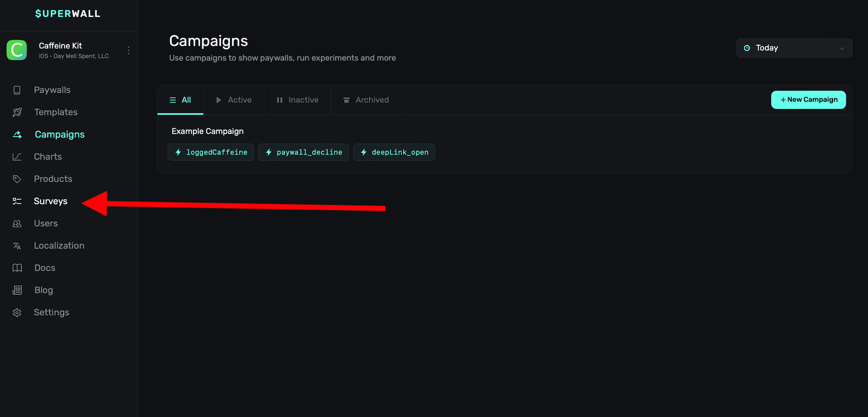Create a campaign with New Campaign button
The width and height of the screenshot is (868, 417).
click(808, 100)
